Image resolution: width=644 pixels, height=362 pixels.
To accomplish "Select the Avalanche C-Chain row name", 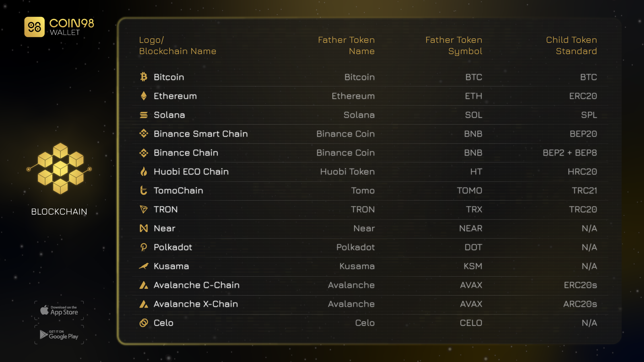I will 196,285.
